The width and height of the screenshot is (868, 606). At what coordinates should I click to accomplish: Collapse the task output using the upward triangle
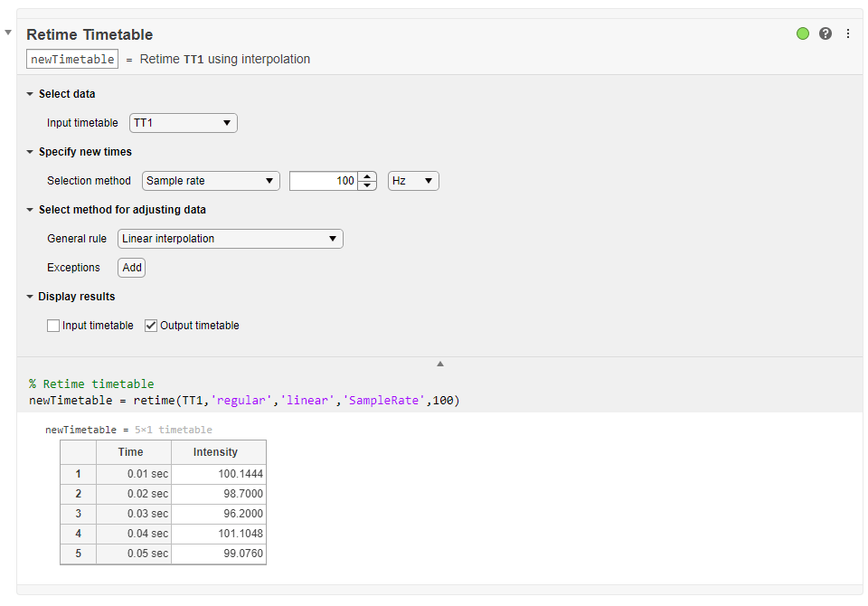tap(439, 363)
